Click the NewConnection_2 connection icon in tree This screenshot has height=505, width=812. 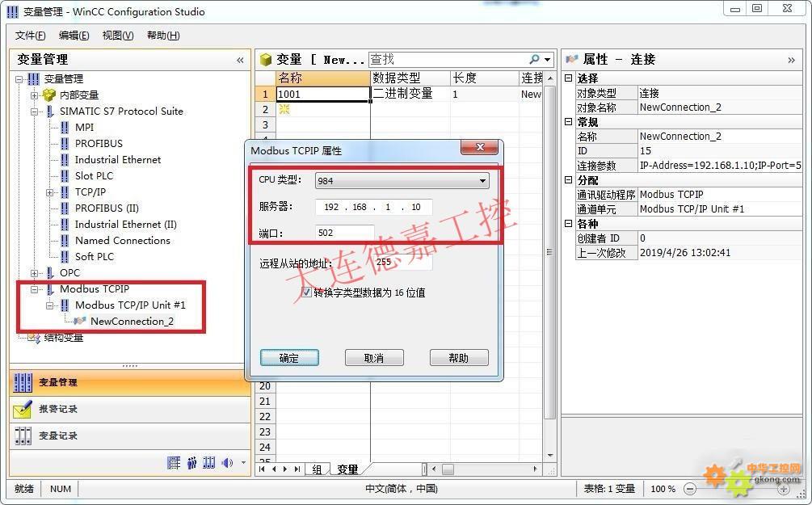click(x=80, y=322)
